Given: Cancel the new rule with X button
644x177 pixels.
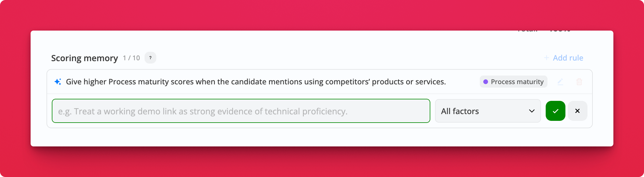Looking at the screenshot, I should coord(577,111).
